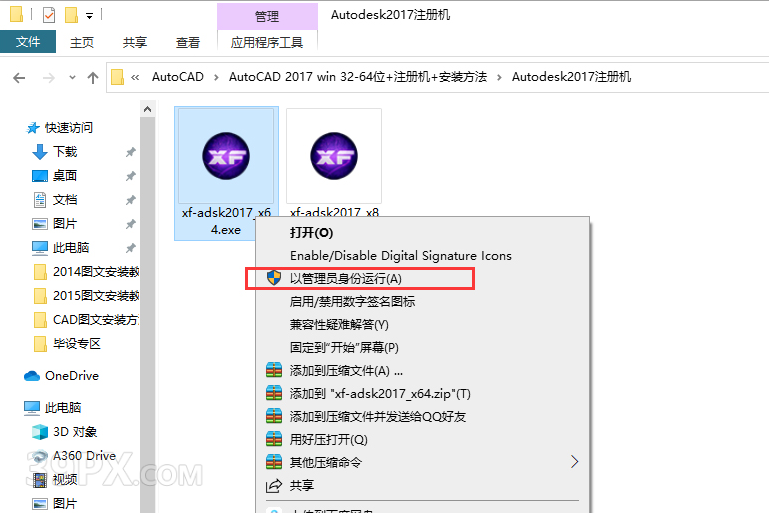
Task: Open 快速访问 in the navigation pane
Action: [69, 128]
